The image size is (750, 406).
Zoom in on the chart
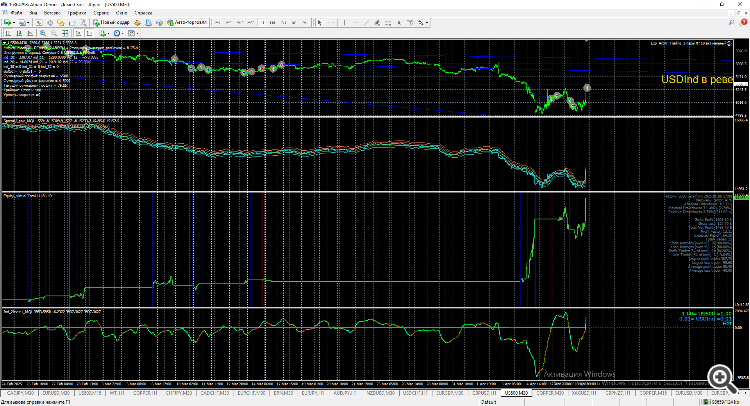[x=43, y=33]
